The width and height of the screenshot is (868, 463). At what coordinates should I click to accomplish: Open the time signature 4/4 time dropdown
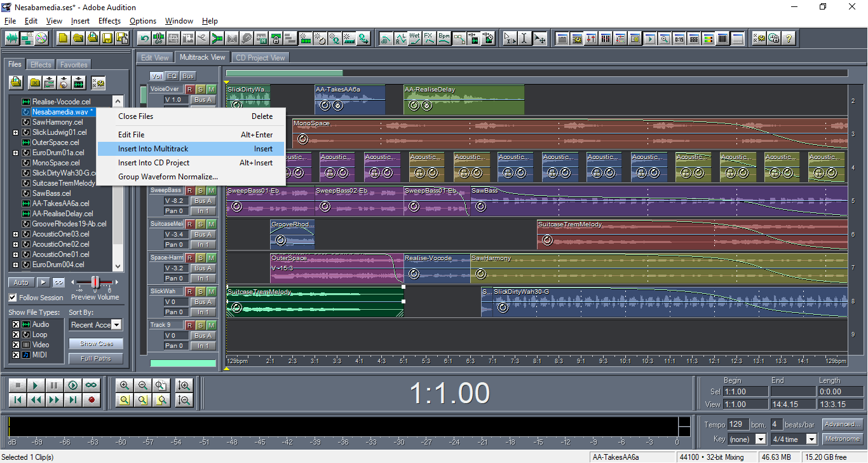811,439
